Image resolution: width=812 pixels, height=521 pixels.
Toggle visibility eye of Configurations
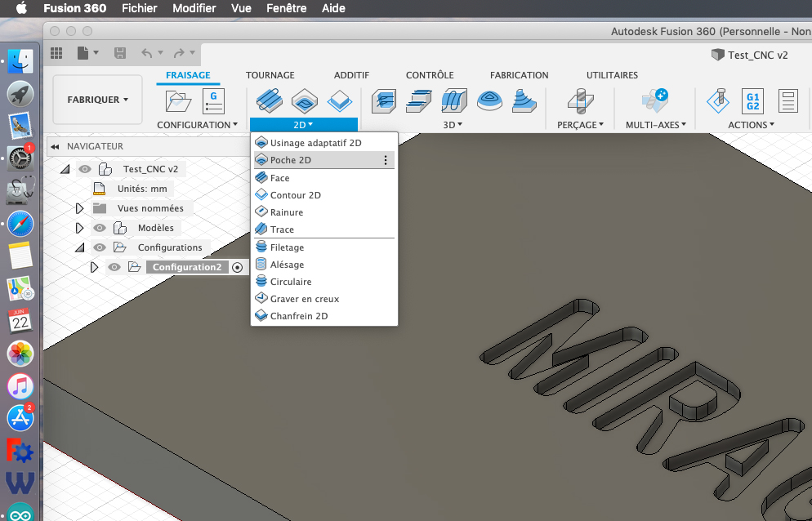[100, 247]
